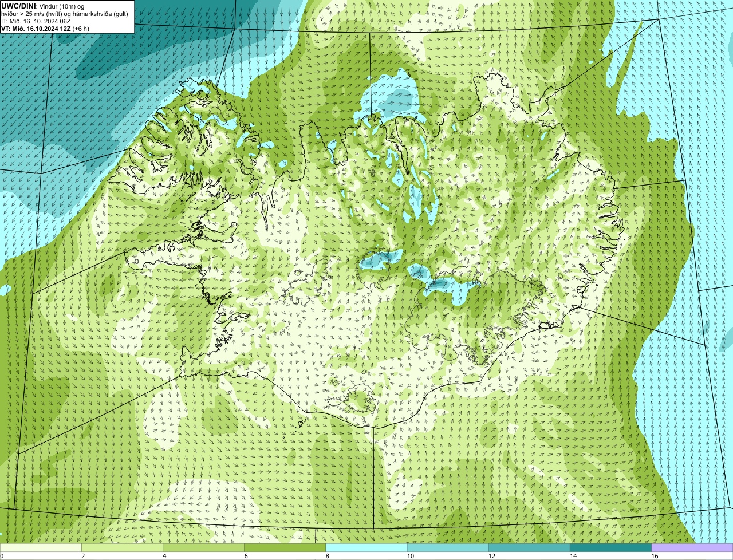
Task: Pick the dark teal 14–16 m/s color swatch
Action: (x=611, y=547)
